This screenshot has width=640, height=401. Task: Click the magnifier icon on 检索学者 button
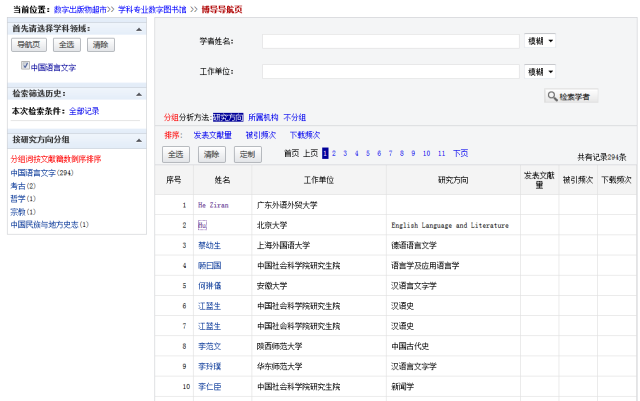(x=552, y=96)
